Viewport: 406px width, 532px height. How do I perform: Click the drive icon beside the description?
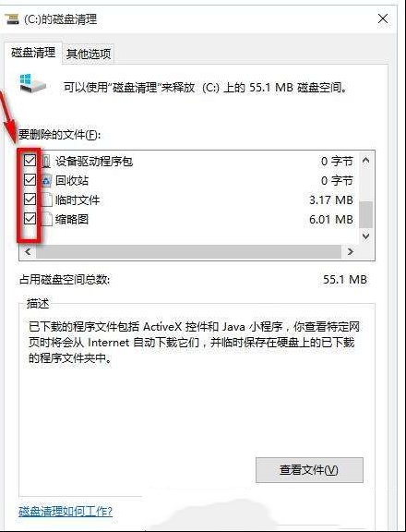tap(31, 84)
